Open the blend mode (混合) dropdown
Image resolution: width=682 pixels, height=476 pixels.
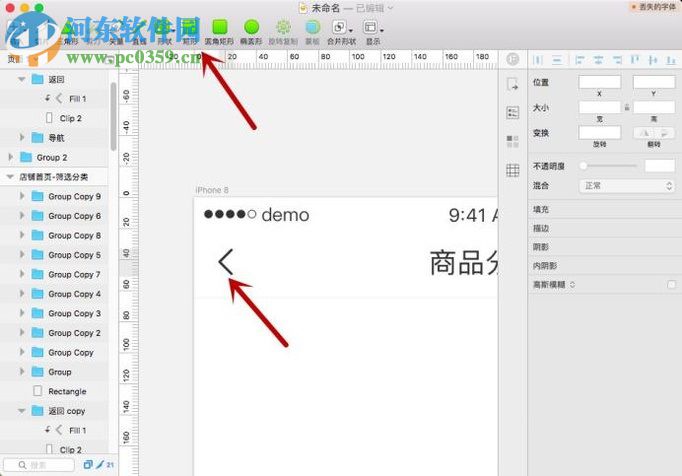(x=627, y=186)
